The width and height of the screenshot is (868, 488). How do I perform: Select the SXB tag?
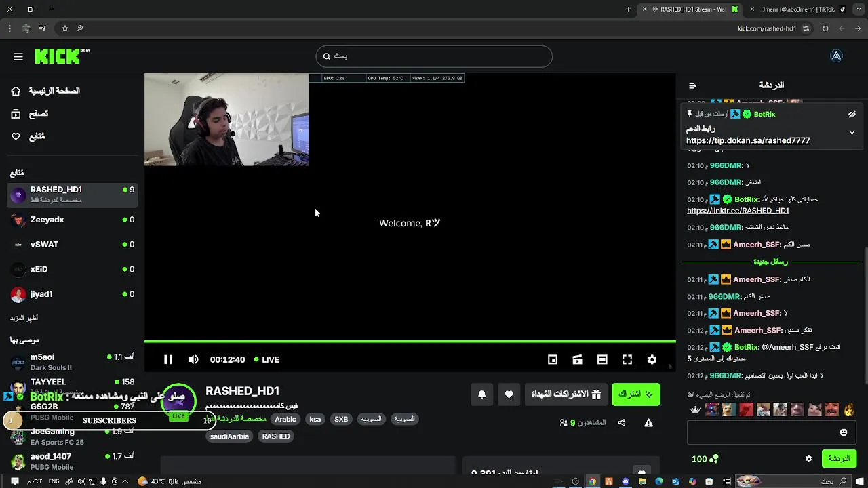pyautogui.click(x=341, y=419)
